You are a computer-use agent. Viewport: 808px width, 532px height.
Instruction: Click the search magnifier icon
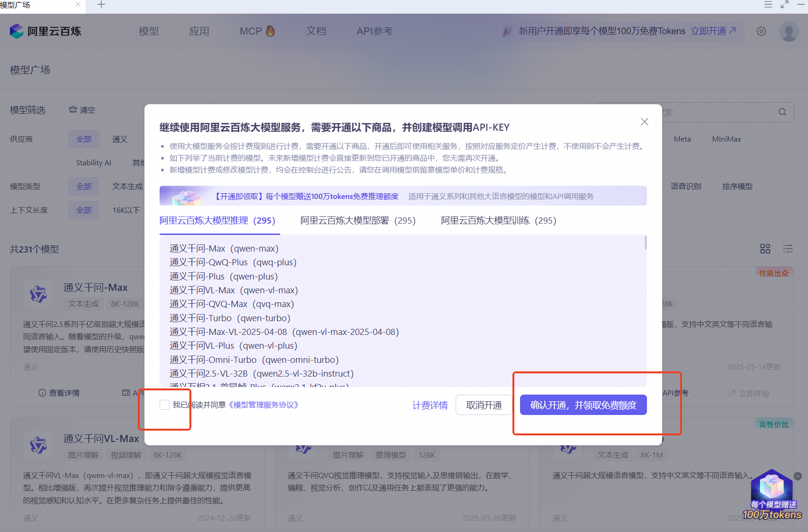click(782, 112)
